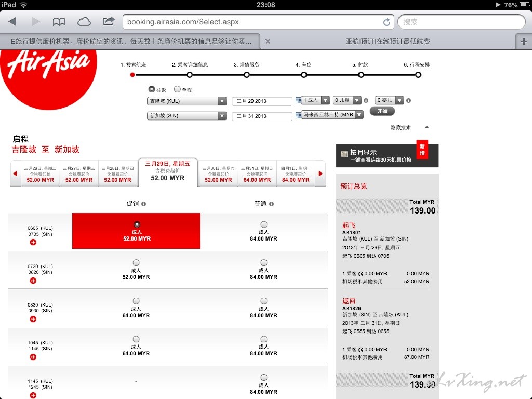Screen dimensions: 532x399
Task: Close the E旅行 tab with X
Action: click(x=268, y=42)
